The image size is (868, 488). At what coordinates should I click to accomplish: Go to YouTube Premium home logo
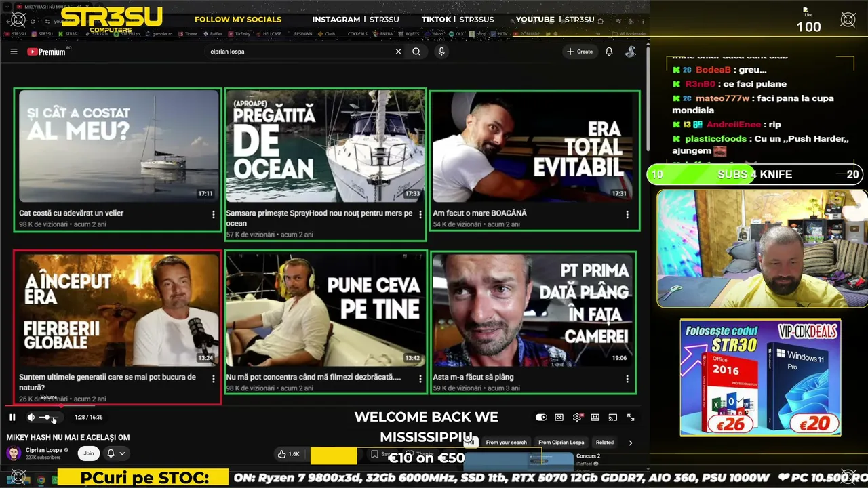click(47, 52)
